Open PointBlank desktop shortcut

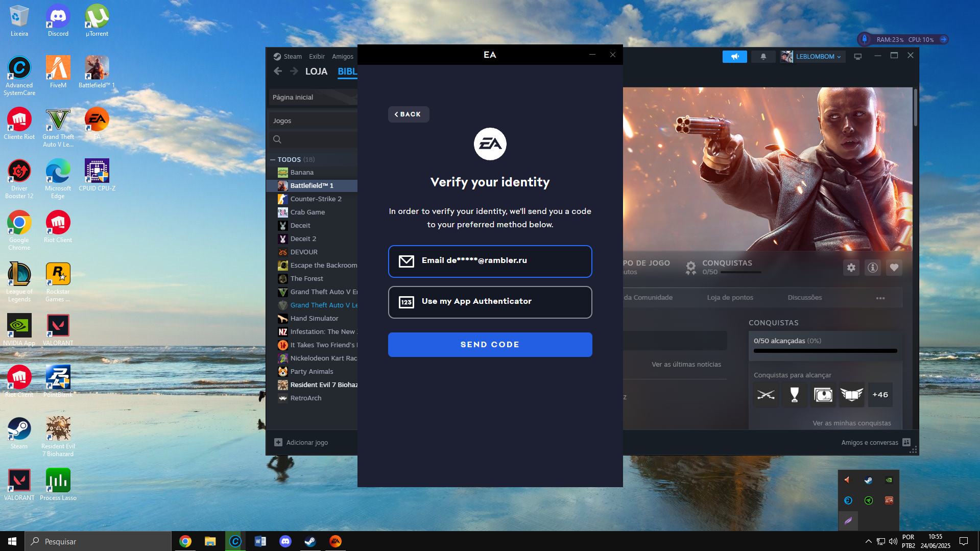pos(58,381)
